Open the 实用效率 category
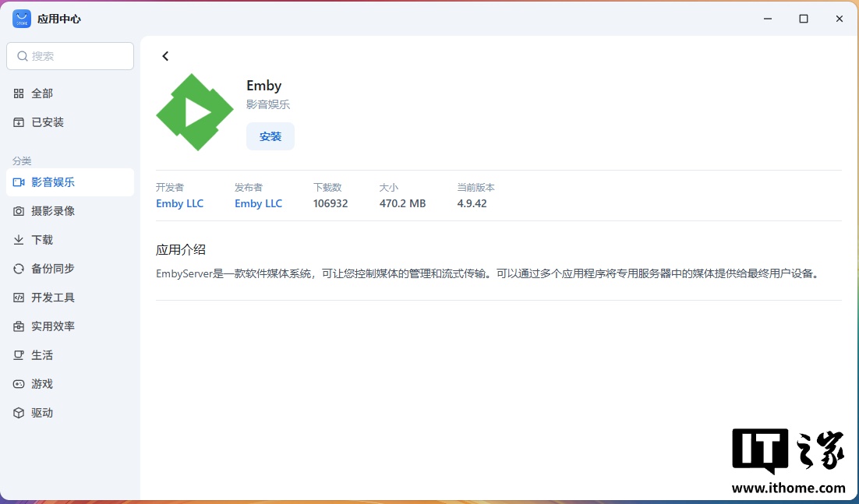 coord(53,326)
